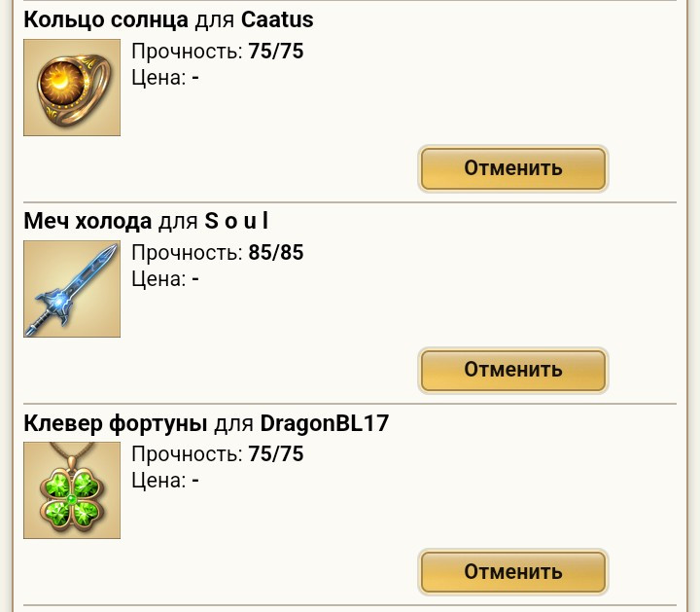Open the Sun Ring item icon
700x612 pixels.
(x=72, y=88)
